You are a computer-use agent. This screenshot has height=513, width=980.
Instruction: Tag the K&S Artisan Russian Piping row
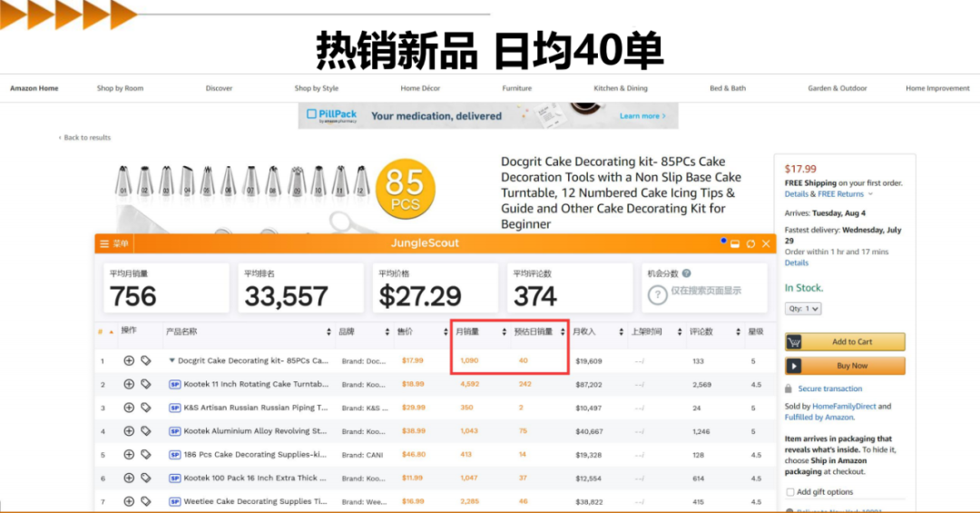145,408
